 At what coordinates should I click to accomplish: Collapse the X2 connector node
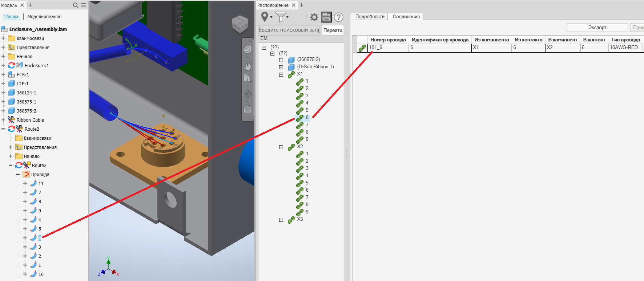coord(281,147)
